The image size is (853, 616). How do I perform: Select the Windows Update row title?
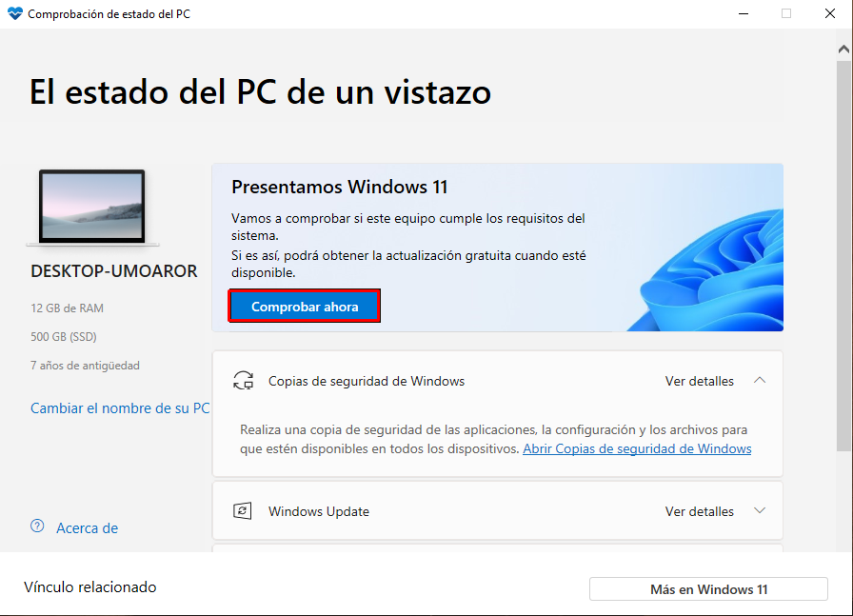[319, 511]
